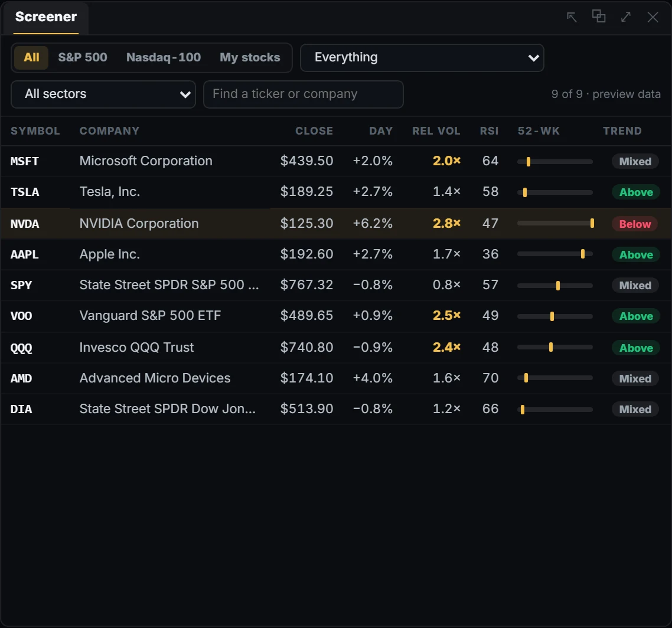The image size is (672, 628).
Task: Click the RSI value 70
Action: 490,378
